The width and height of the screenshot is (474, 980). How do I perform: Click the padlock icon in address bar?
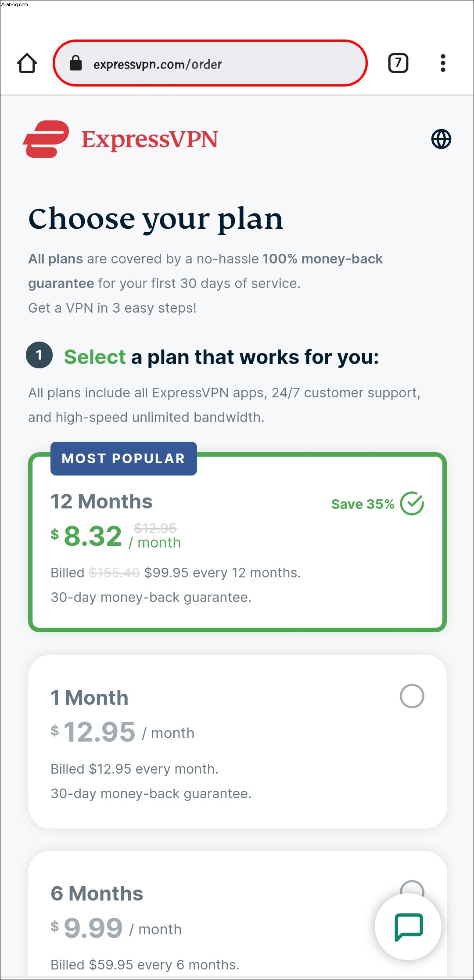click(76, 63)
